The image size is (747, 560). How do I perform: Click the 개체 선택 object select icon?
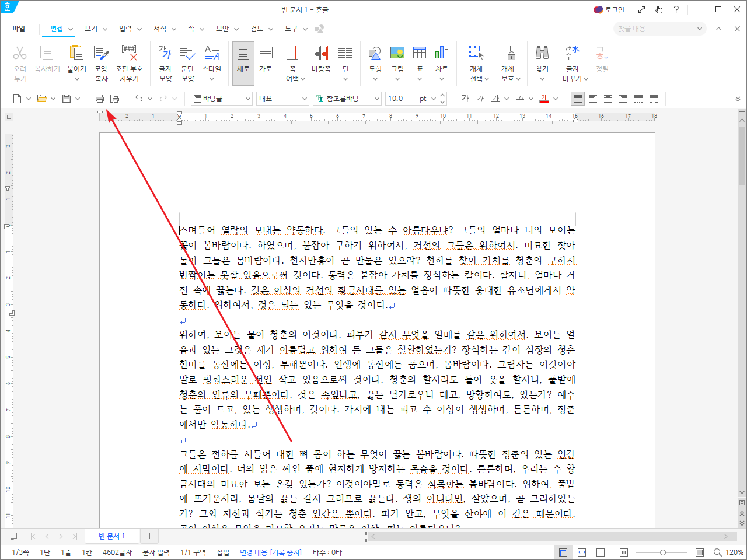pyautogui.click(x=476, y=53)
